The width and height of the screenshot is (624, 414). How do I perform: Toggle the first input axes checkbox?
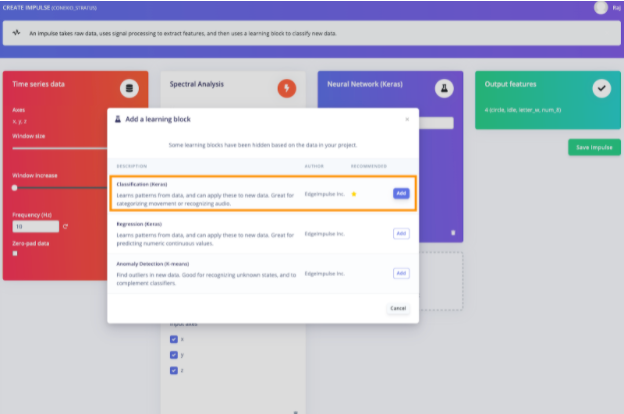coord(174,340)
